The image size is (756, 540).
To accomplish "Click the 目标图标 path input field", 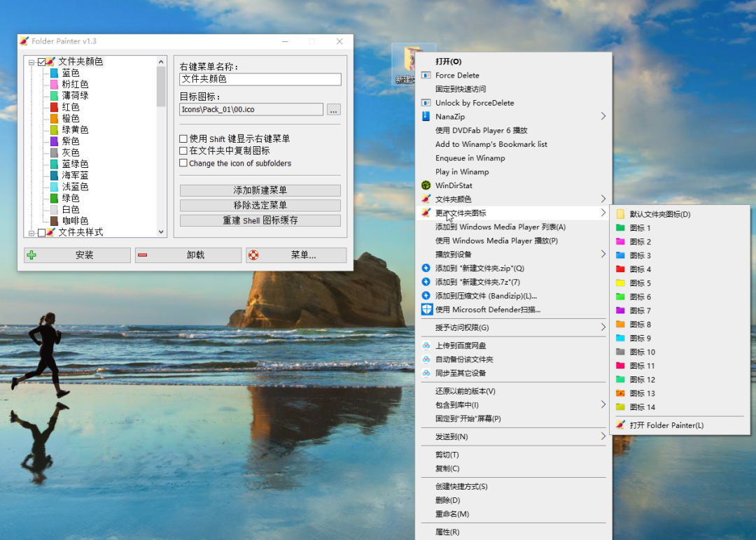I will (251, 109).
